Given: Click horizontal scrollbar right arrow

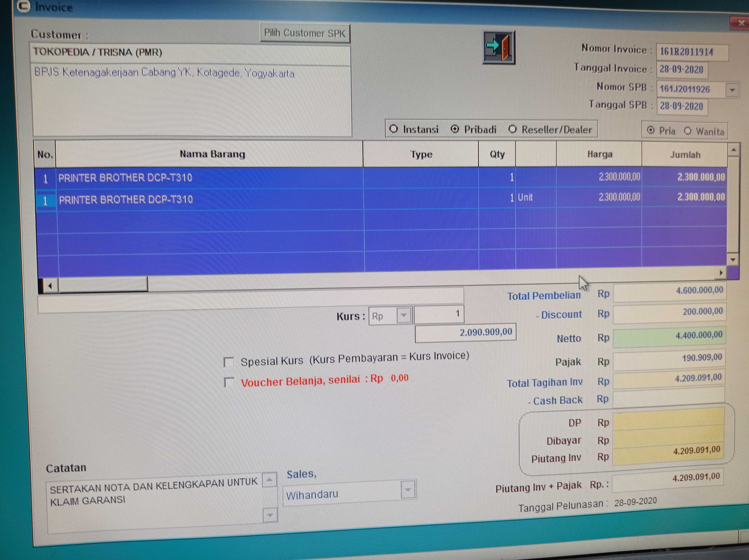Looking at the screenshot, I should coord(721,273).
